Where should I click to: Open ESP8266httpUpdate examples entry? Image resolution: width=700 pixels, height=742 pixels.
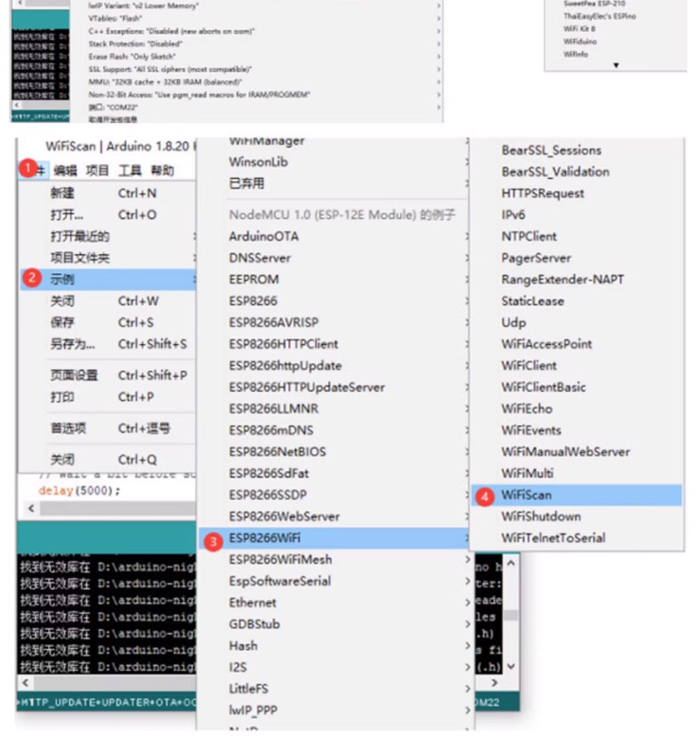pos(334,366)
